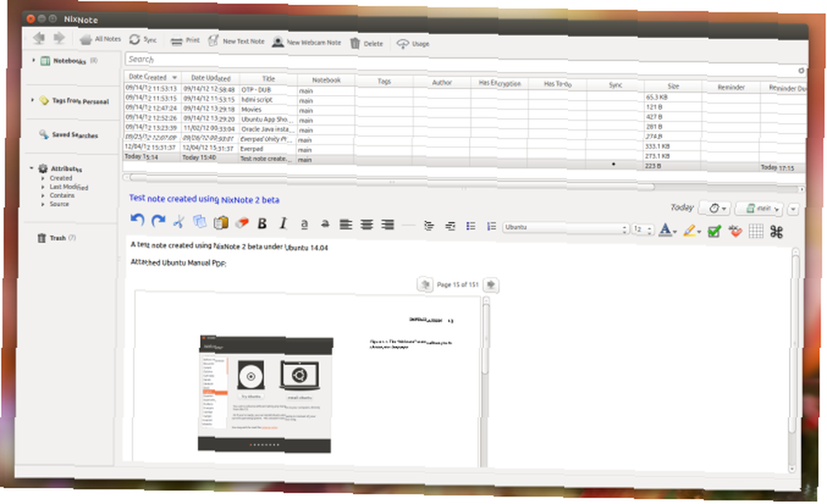Image resolution: width=827 pixels, height=504 pixels.
Task: Sort notes by the Reminder column
Action: pos(731,87)
